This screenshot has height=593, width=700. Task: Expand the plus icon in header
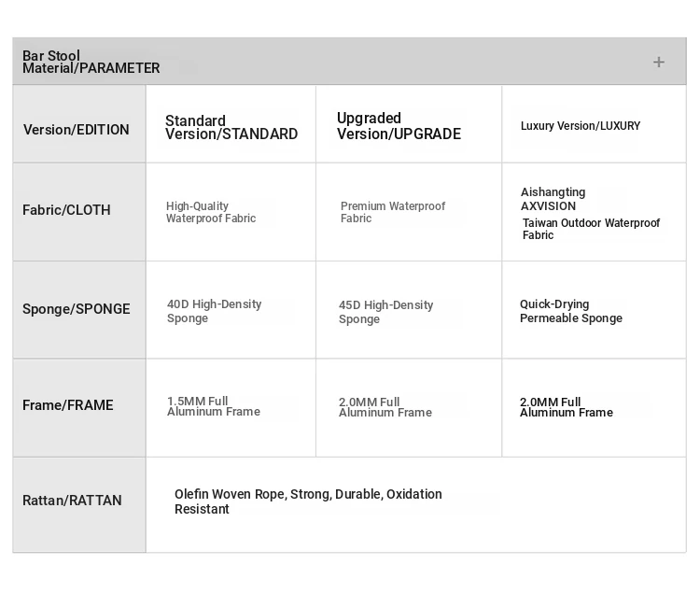659,62
